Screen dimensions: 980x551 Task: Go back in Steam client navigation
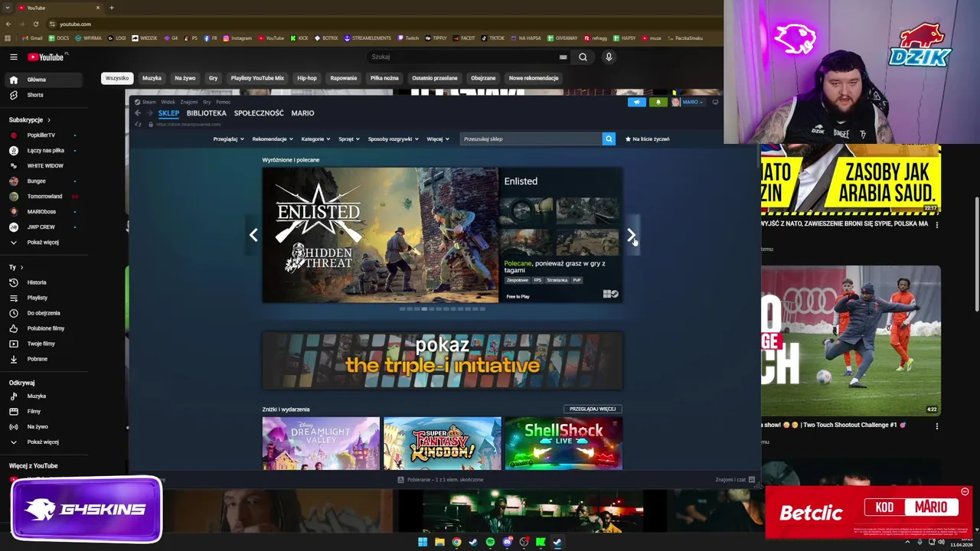pyautogui.click(x=138, y=113)
